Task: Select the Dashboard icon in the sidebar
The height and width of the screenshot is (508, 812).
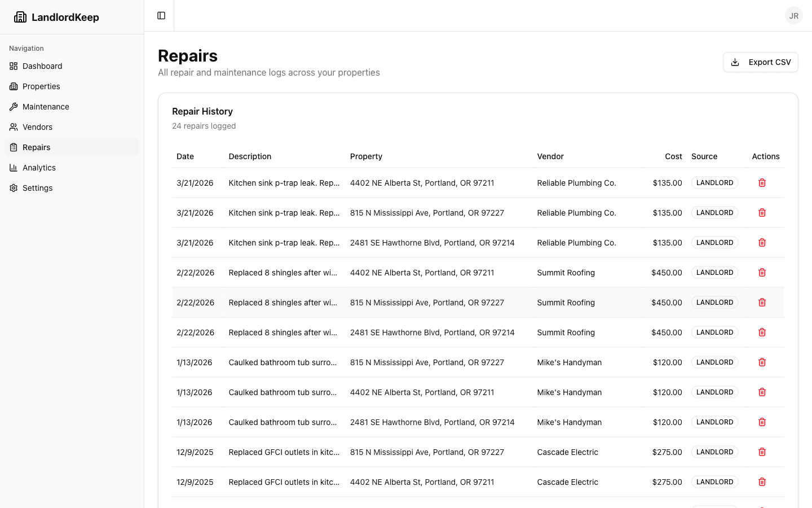Action: point(13,66)
